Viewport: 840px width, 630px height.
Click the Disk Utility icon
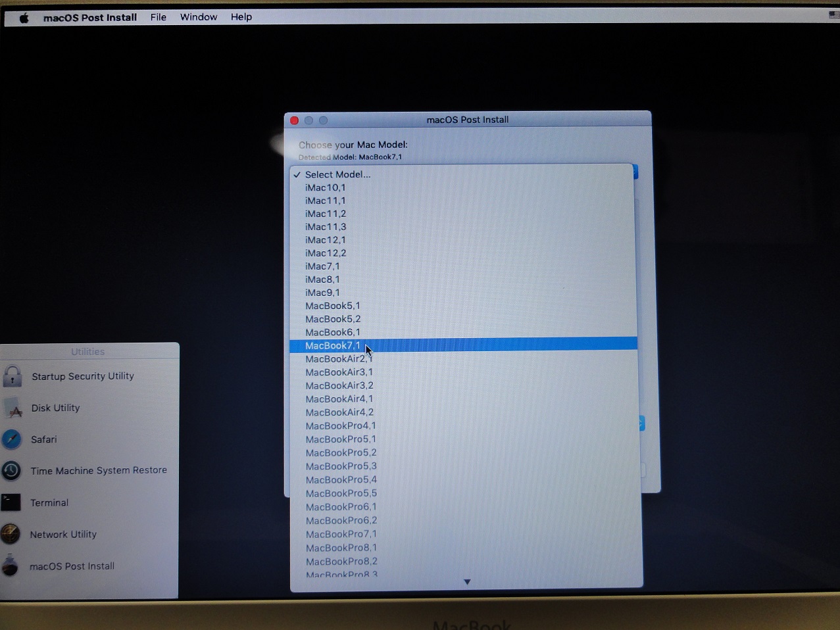click(x=12, y=408)
